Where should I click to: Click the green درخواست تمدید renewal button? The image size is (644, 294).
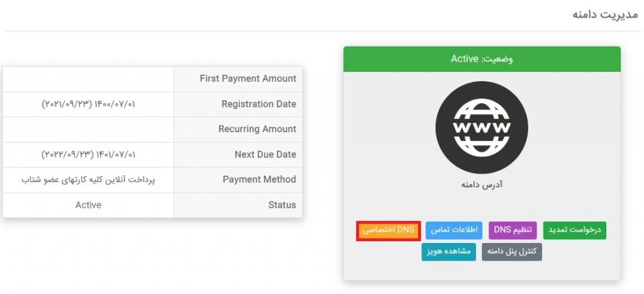(x=575, y=230)
